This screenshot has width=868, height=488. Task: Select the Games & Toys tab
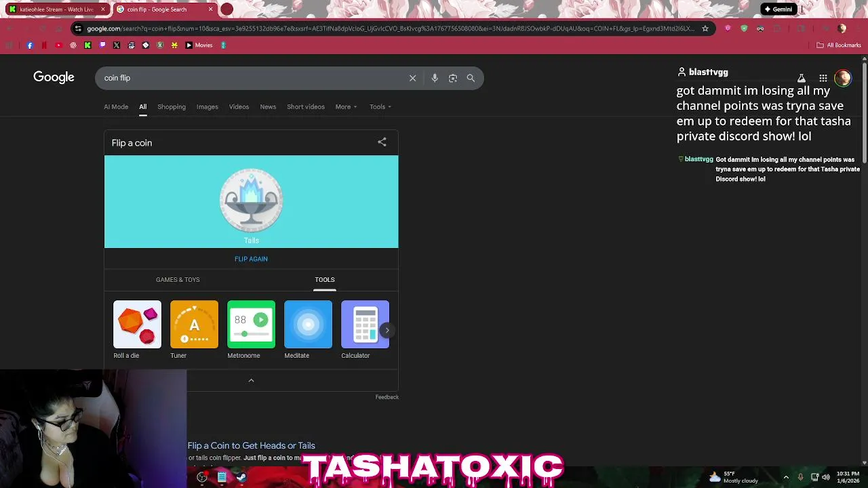click(178, 280)
